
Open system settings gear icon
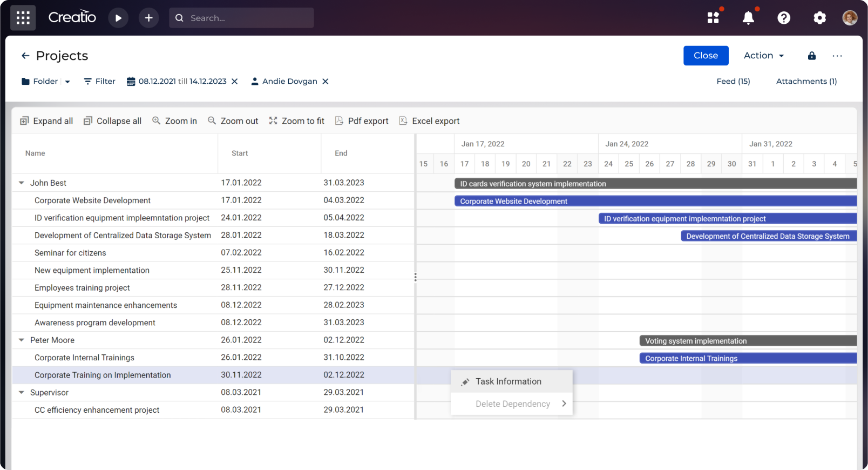pos(819,18)
